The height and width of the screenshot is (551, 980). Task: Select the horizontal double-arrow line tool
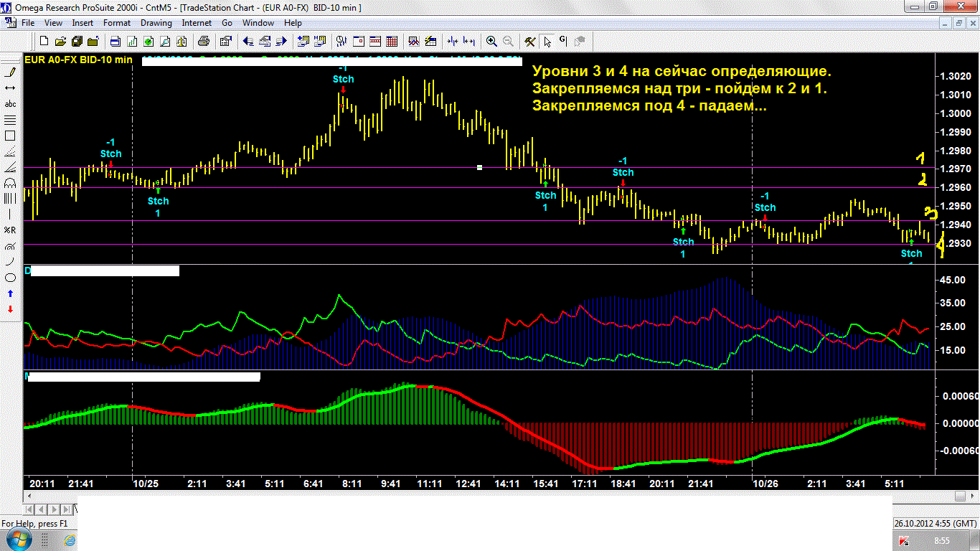point(10,88)
